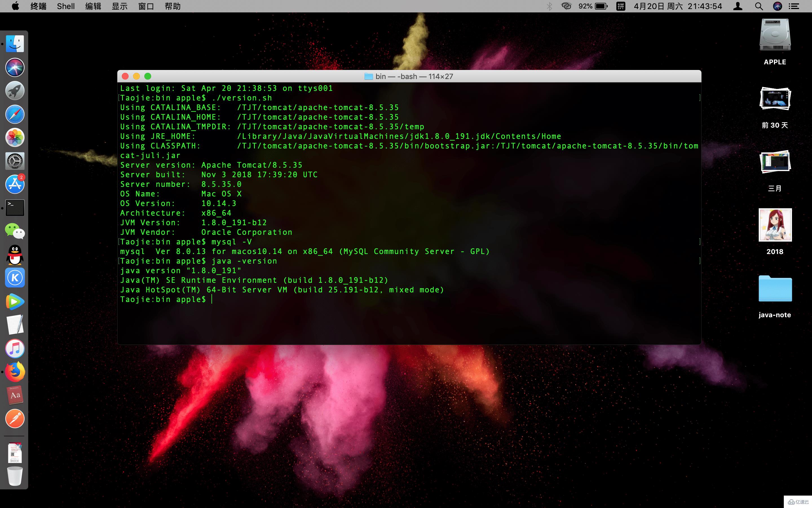Switch input method via 拼 icon
812x508 pixels.
(621, 6)
